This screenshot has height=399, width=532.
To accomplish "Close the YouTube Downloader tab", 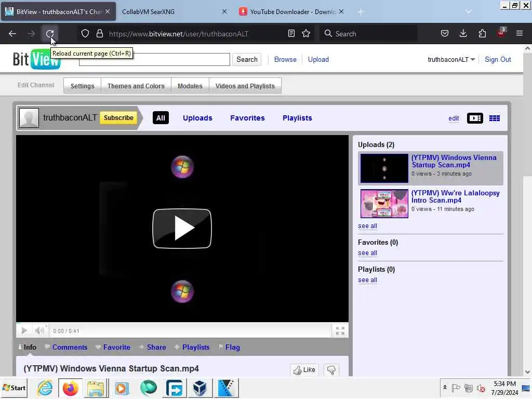I will point(341,12).
